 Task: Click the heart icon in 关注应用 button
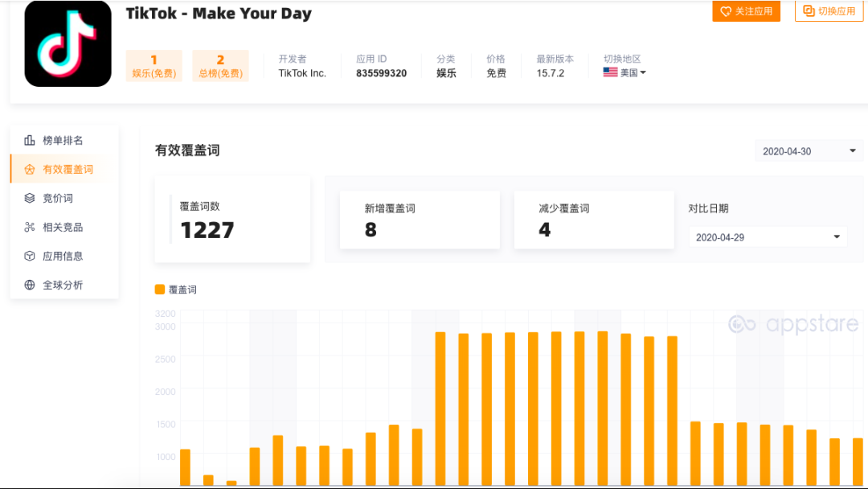(725, 11)
